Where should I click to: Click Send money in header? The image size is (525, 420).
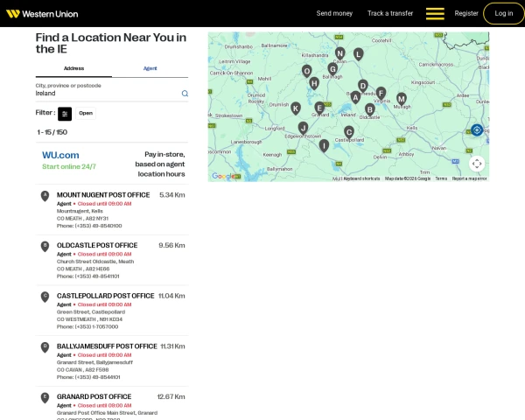[334, 14]
